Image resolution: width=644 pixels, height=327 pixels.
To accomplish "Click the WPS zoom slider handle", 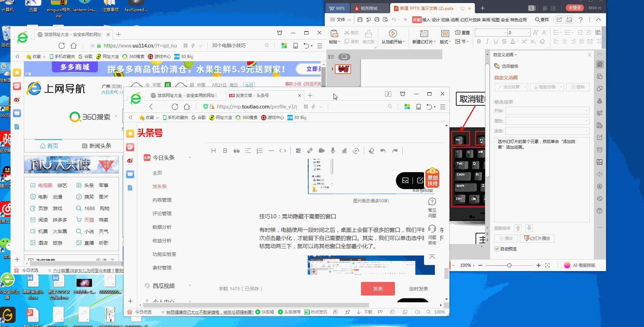I will coord(509,265).
